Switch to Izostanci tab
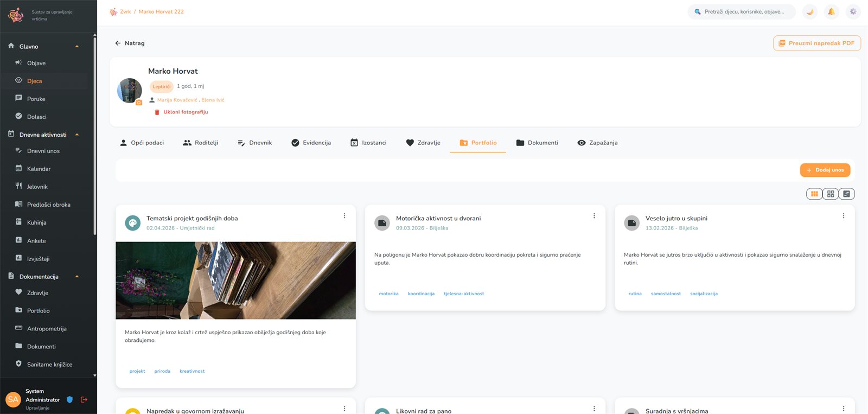Screen dimensions: 868x414 pos(368,143)
